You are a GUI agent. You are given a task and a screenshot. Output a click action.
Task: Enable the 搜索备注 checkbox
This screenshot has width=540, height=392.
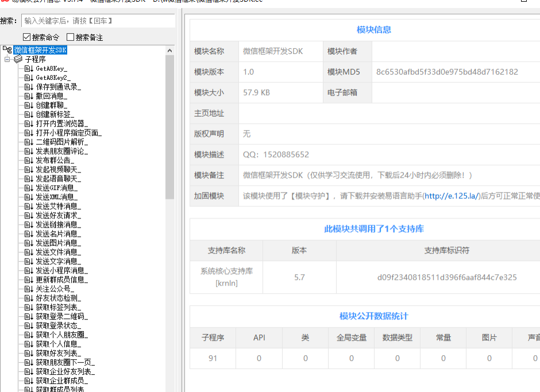pyautogui.click(x=71, y=37)
